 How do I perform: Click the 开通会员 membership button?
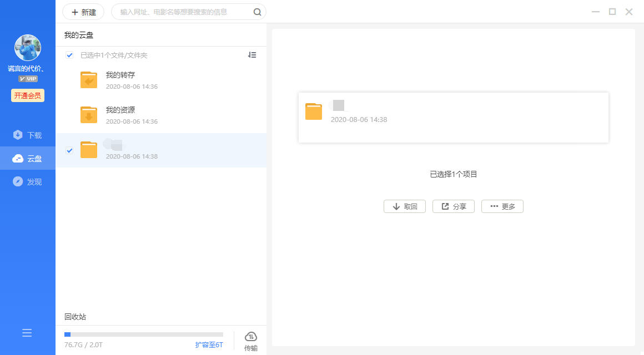pos(27,95)
